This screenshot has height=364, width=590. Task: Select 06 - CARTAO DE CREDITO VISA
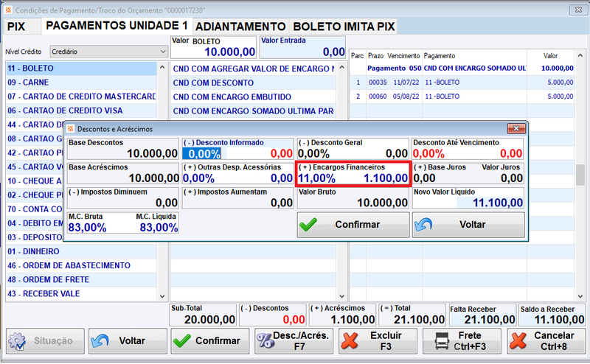click(x=81, y=111)
